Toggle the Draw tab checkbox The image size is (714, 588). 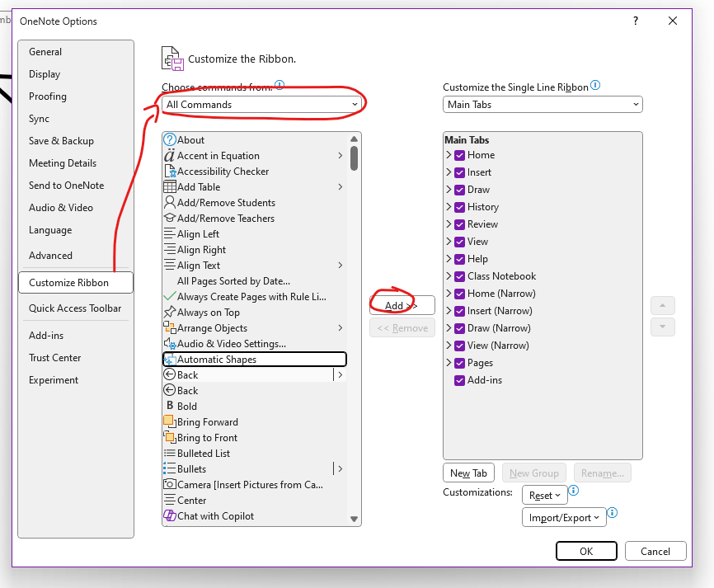pyautogui.click(x=459, y=190)
